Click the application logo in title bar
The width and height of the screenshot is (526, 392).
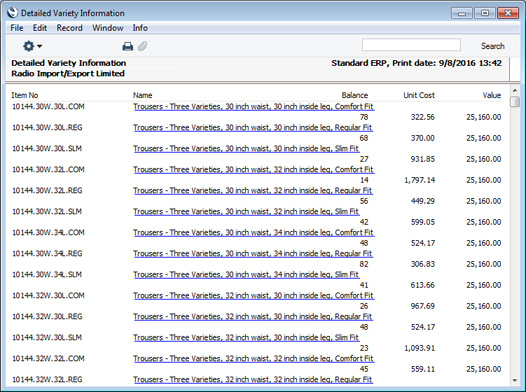12,13
